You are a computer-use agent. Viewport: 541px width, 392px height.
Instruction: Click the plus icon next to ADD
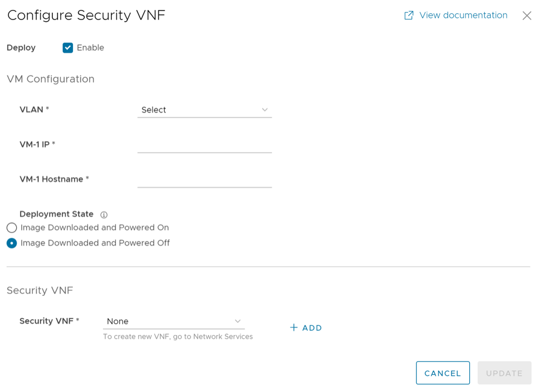pyautogui.click(x=294, y=327)
